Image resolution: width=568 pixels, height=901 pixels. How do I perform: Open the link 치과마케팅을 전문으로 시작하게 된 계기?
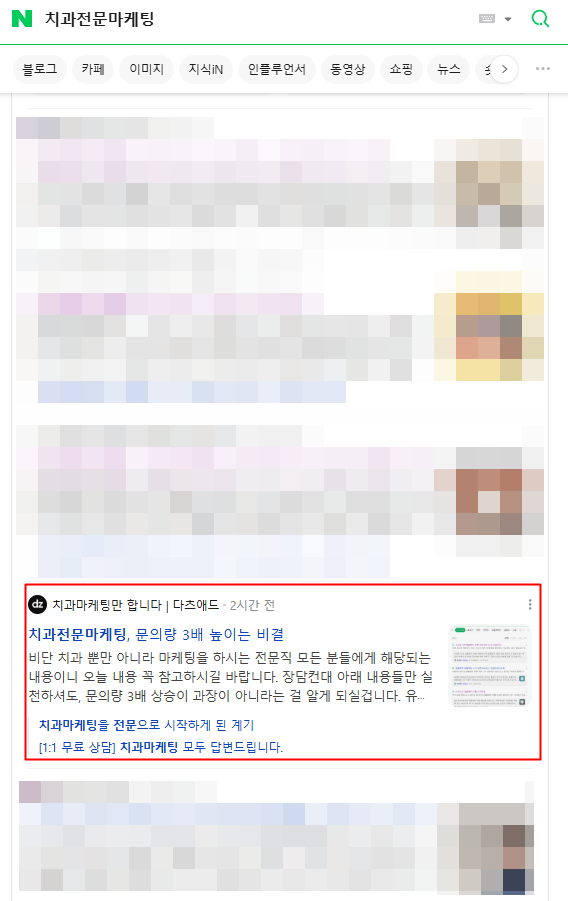coord(147,725)
